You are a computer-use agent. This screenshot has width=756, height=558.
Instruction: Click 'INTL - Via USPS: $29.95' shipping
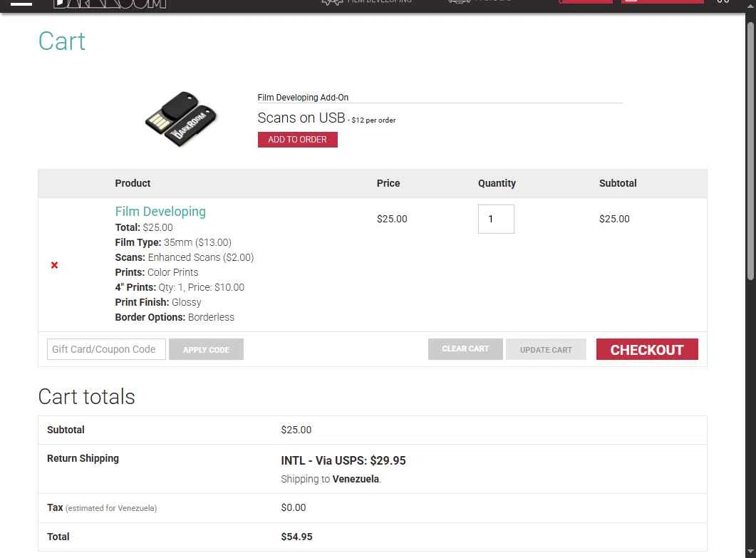click(x=343, y=460)
